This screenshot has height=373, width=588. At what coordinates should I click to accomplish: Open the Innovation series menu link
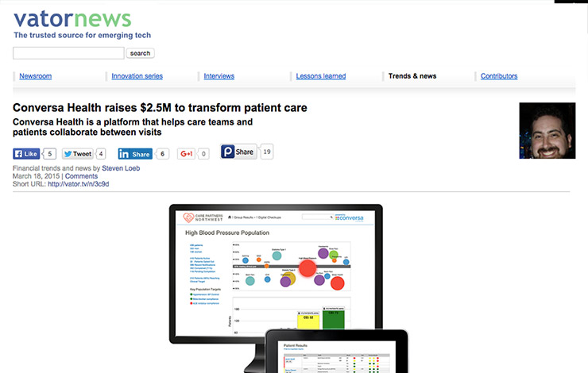tap(137, 76)
